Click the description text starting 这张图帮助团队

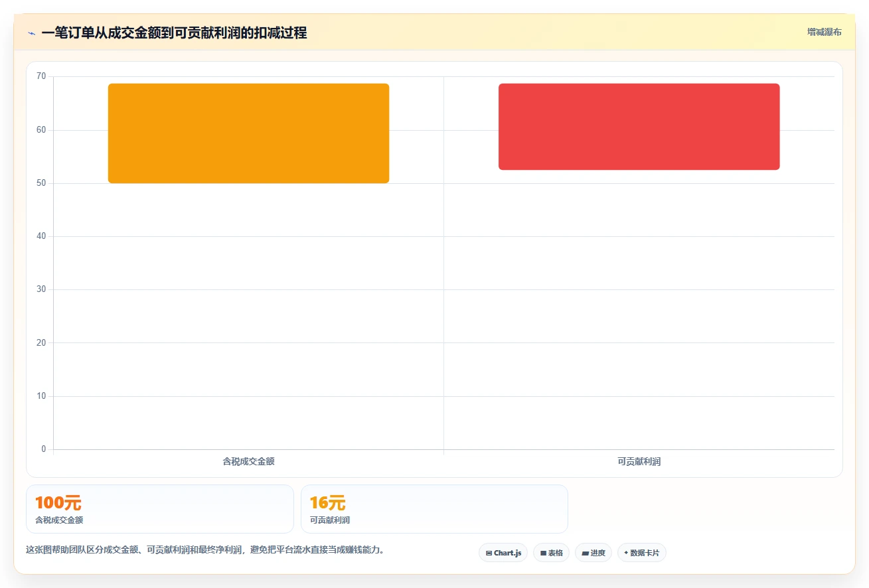click(205, 550)
